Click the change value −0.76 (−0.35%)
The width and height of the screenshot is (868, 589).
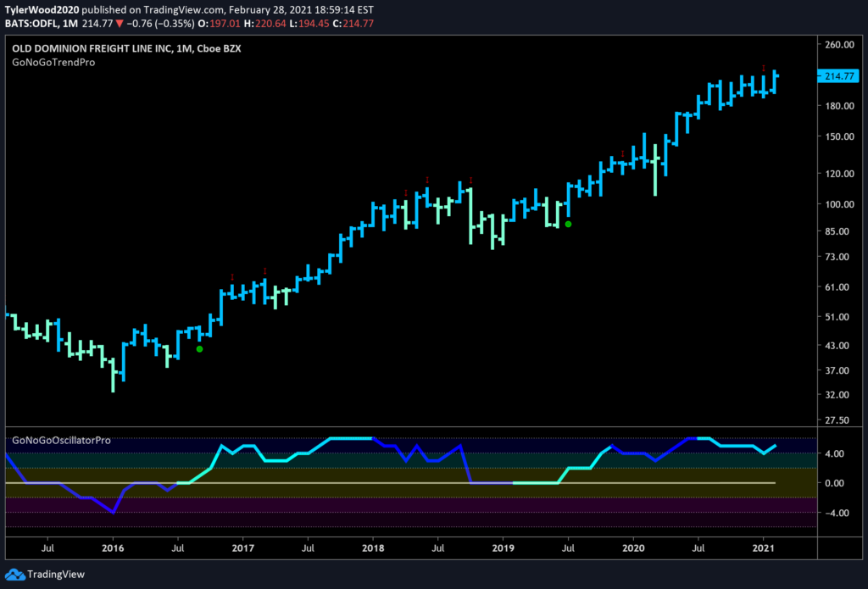(x=159, y=24)
